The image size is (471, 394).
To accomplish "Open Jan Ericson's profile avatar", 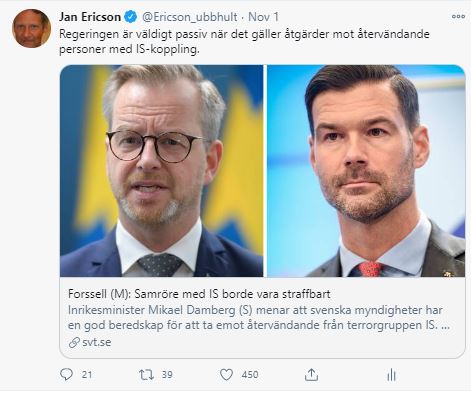I will 31,28.
